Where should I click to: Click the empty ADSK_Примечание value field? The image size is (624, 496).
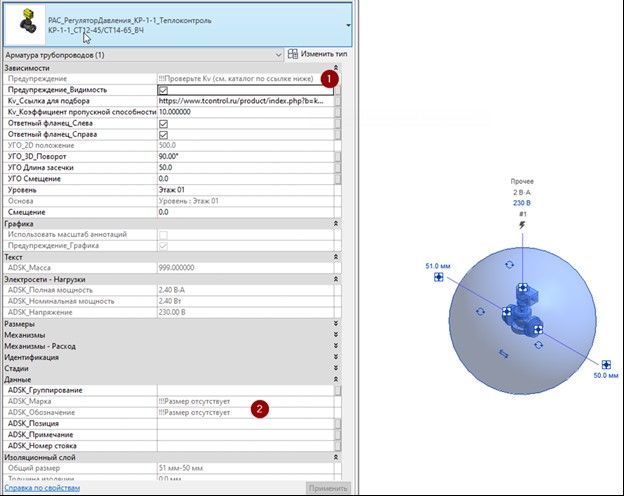246,435
